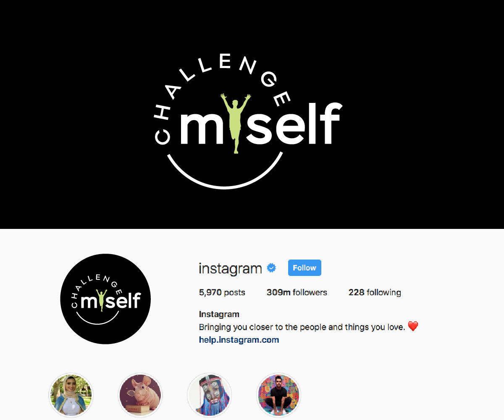Open the 309m followers list
The image size is (504, 420).
click(x=297, y=292)
